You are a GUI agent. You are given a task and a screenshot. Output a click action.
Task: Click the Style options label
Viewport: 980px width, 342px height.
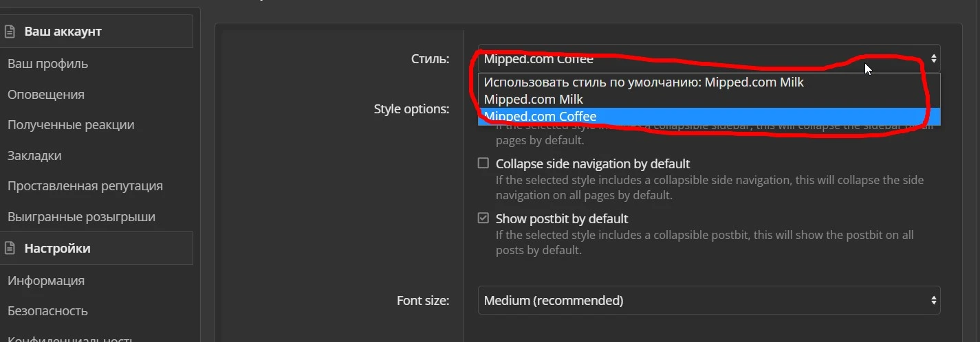[411, 109]
